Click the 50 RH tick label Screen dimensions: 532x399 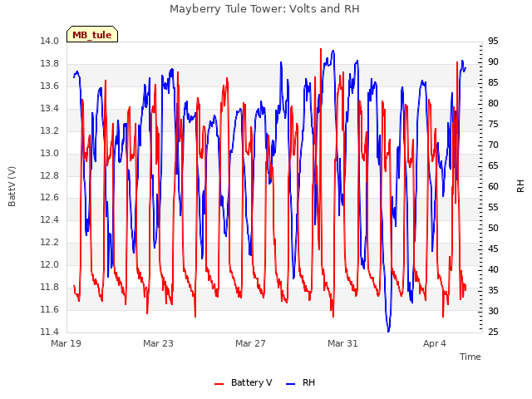(x=493, y=229)
